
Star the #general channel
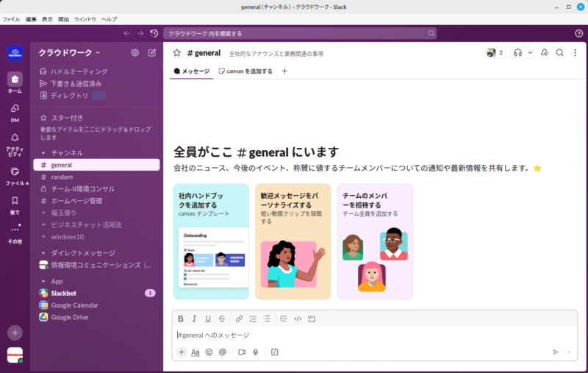(x=177, y=53)
